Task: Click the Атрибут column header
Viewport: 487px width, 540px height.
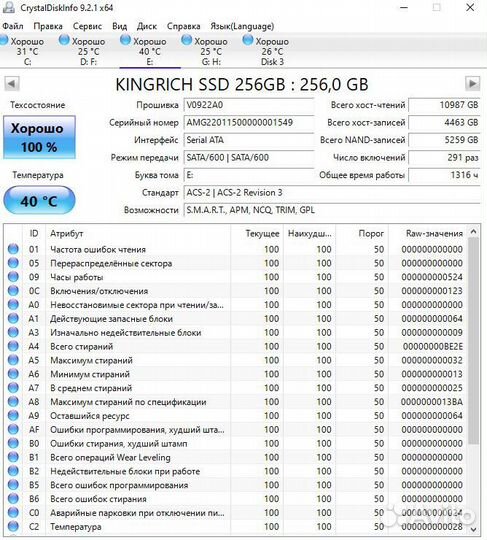Action: click(x=138, y=233)
